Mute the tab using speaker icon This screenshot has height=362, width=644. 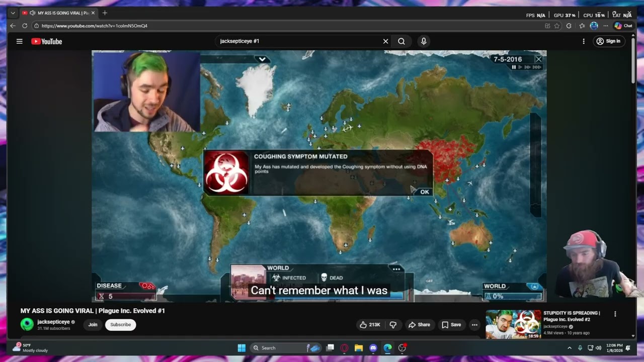click(x=32, y=13)
